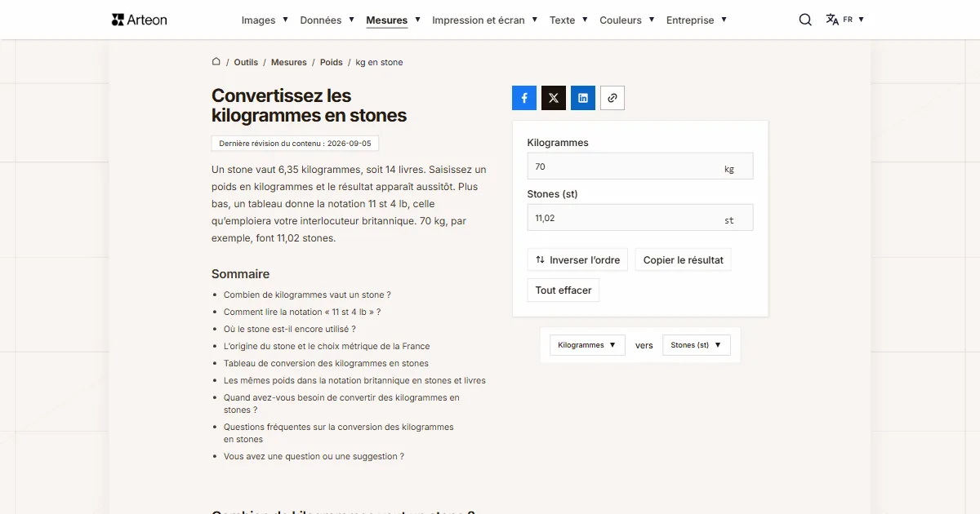Jump to 'Où le stone est-il encore utilisé ?'
Image resolution: width=980 pixels, height=514 pixels.
point(290,329)
